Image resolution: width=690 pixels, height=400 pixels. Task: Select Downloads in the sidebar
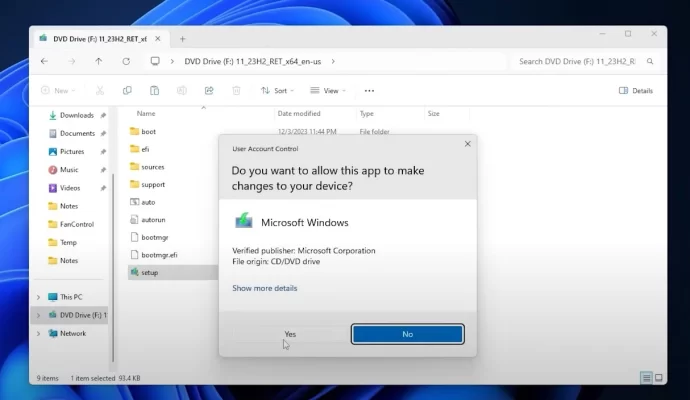tap(76, 115)
